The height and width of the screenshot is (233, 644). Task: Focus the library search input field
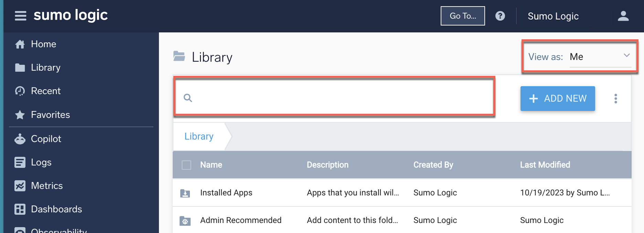[x=341, y=98]
